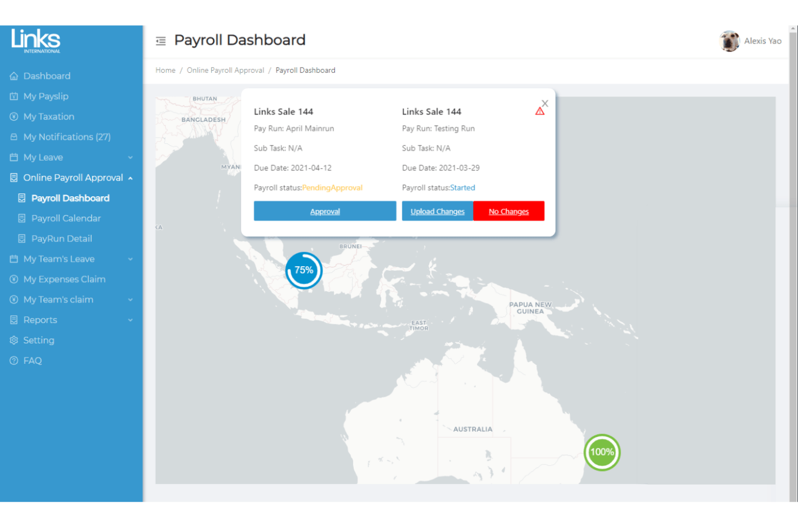Screen dimensions: 798x532
Task: Click the Links International logo
Action: coord(36,41)
